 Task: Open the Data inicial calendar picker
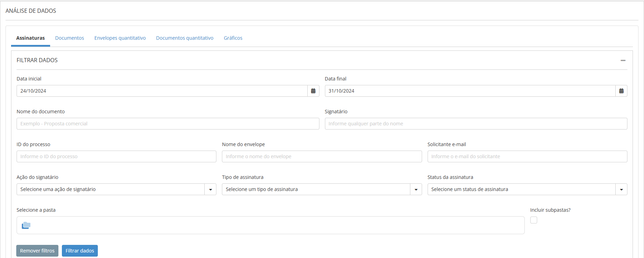313,91
